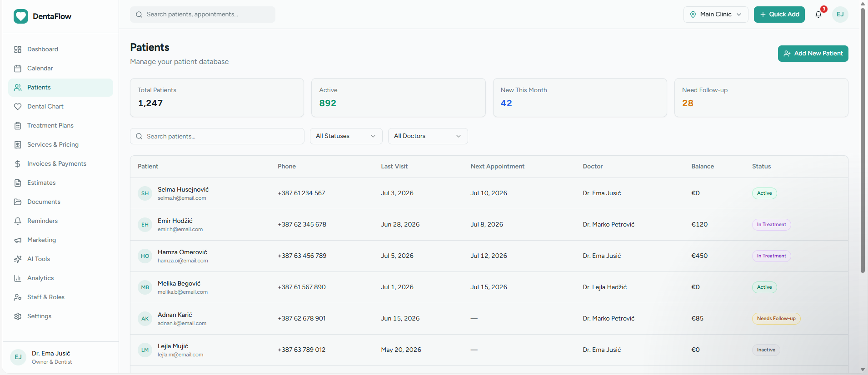Click the SH avatar for Selma Husejnović
The width and height of the screenshot is (868, 375).
click(x=145, y=193)
